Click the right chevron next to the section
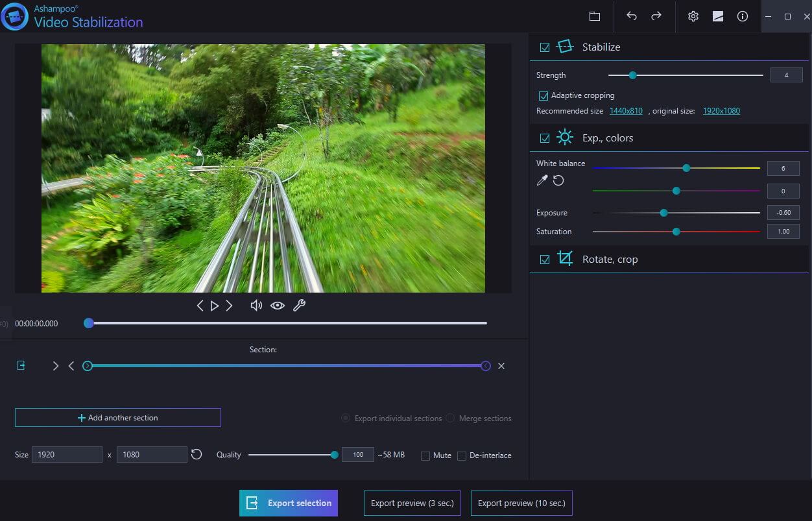Screen dimensions: 812x521 pyautogui.click(x=56, y=365)
